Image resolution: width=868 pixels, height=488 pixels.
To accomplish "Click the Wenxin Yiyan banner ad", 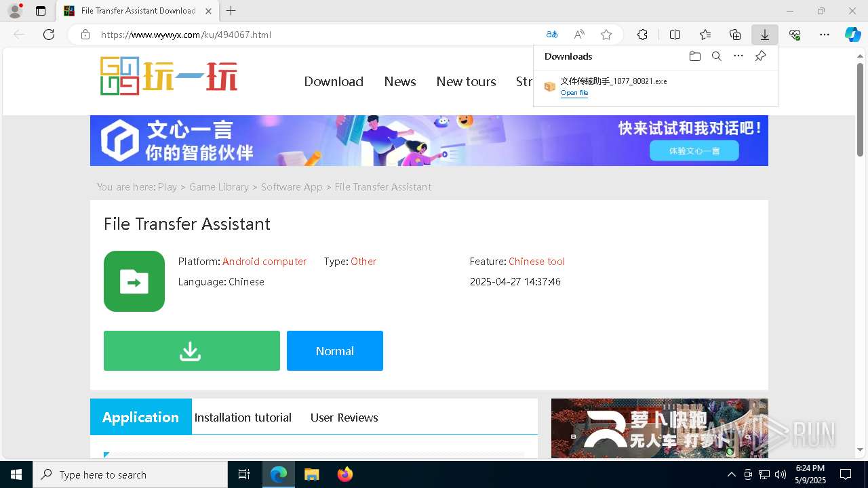I will (429, 140).
